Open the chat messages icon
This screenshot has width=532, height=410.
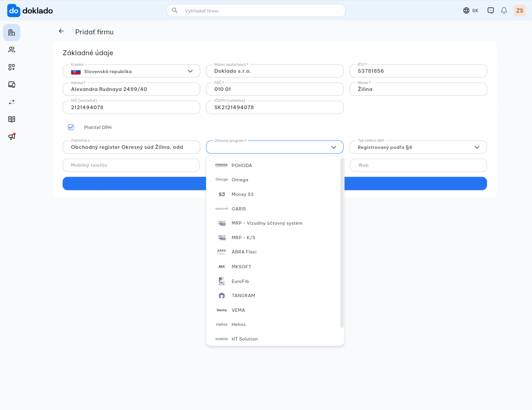(490, 11)
